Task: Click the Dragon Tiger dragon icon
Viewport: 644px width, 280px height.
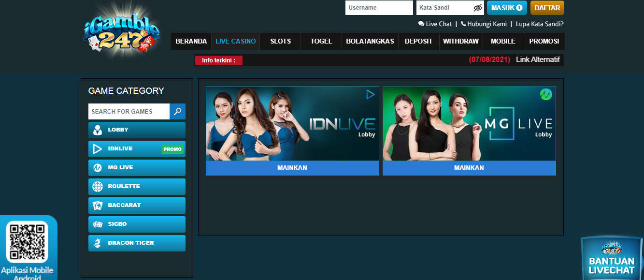Action: point(98,243)
